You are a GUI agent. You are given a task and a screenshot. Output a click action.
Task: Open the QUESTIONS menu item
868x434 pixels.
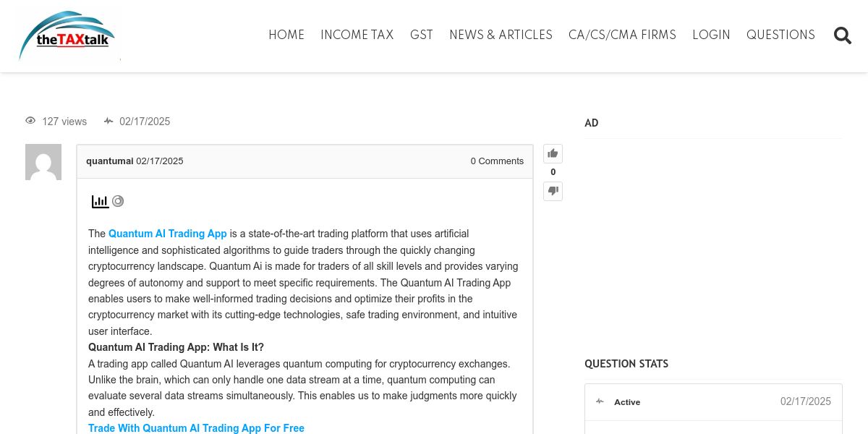tap(780, 35)
